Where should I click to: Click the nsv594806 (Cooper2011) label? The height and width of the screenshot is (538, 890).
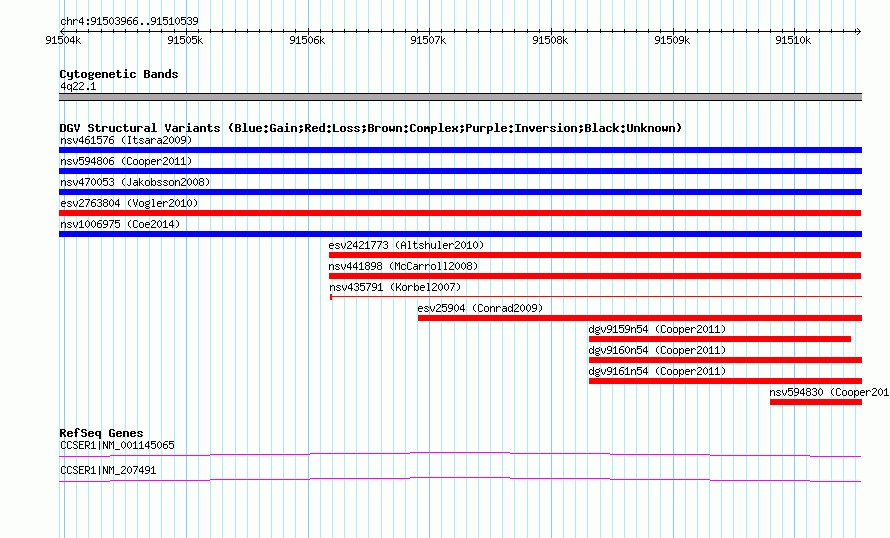pyautogui.click(x=126, y=161)
